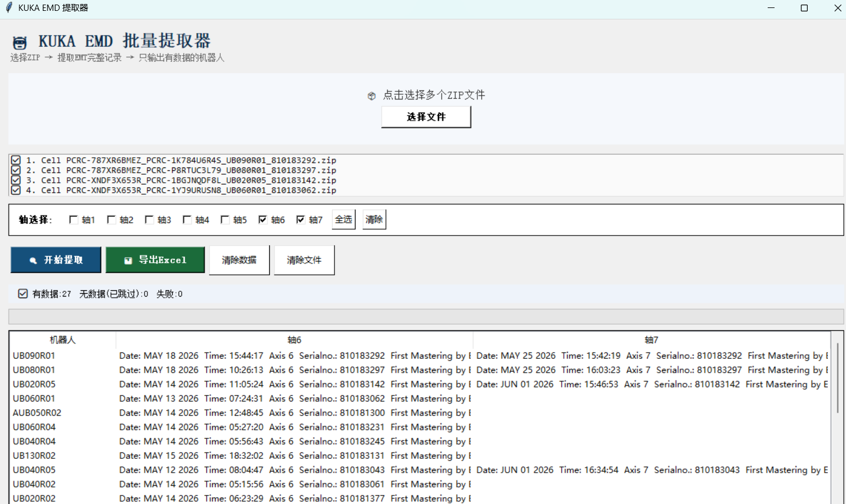Click the 轴6 record timed 12:48:45
Image resolution: width=846 pixels, height=504 pixels.
tap(294, 413)
